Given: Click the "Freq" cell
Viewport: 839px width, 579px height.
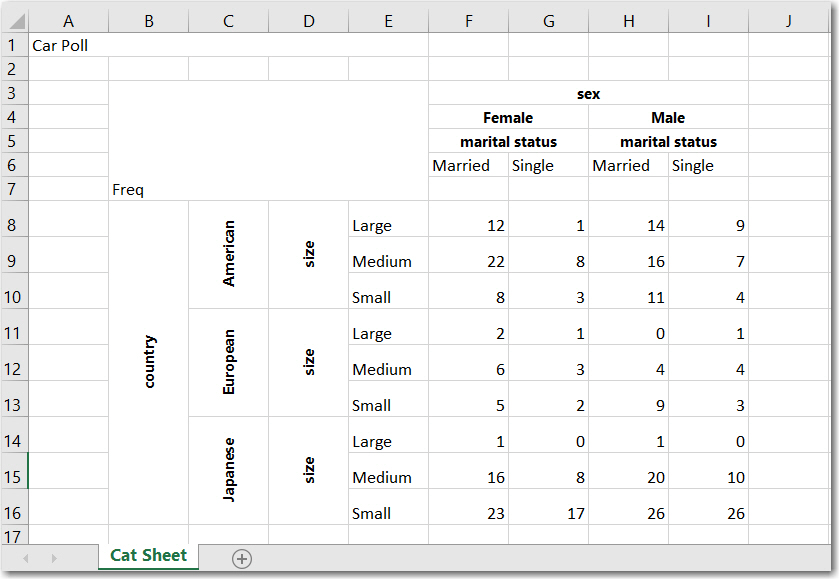Looking at the screenshot, I should [x=148, y=190].
